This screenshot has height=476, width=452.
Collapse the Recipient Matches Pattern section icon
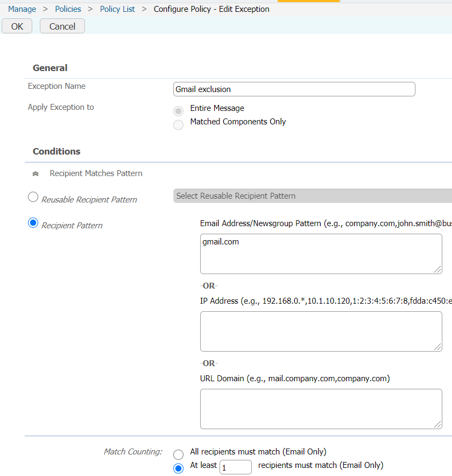click(35, 173)
